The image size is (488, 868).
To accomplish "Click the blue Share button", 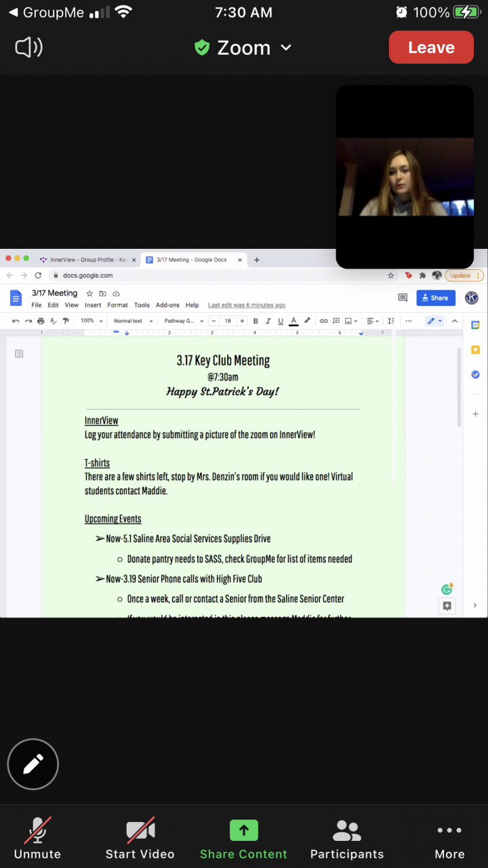I will pos(436,298).
